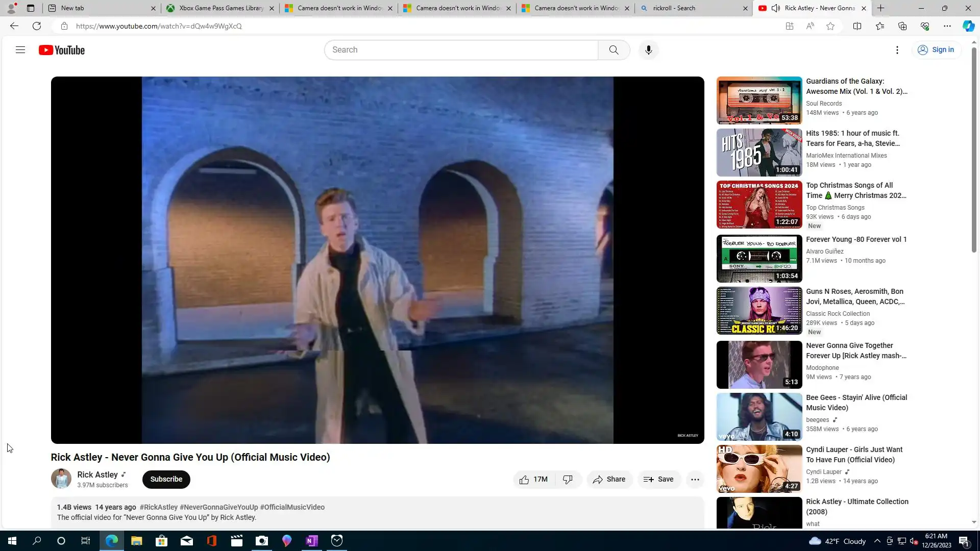
Task: Click the search magnifier button
Action: [614, 50]
